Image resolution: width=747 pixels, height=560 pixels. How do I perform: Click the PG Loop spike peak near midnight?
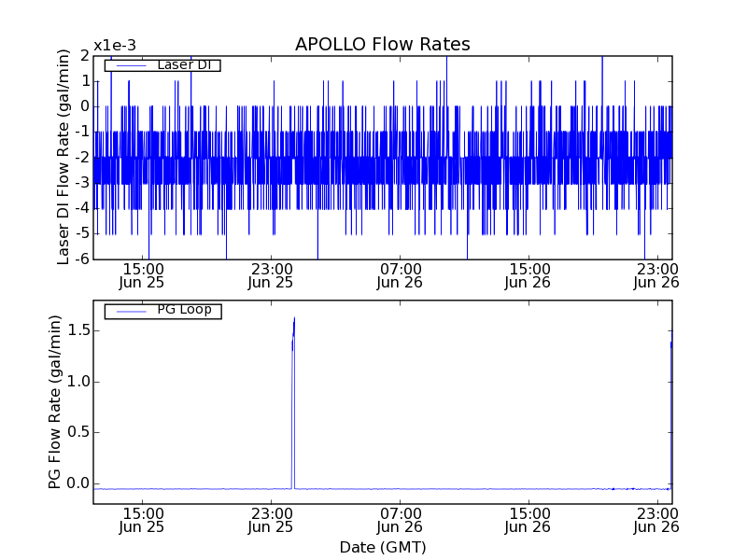point(294,319)
